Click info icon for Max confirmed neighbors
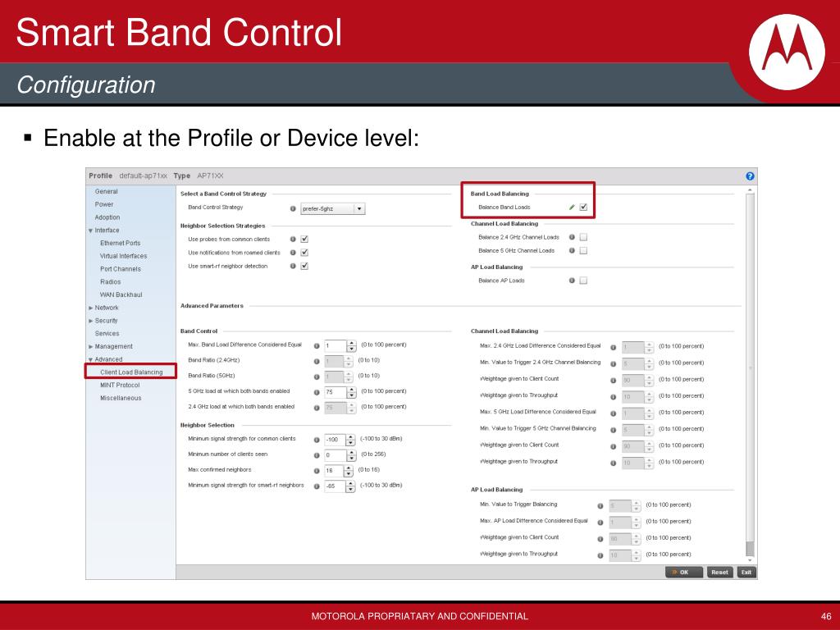 point(317,471)
